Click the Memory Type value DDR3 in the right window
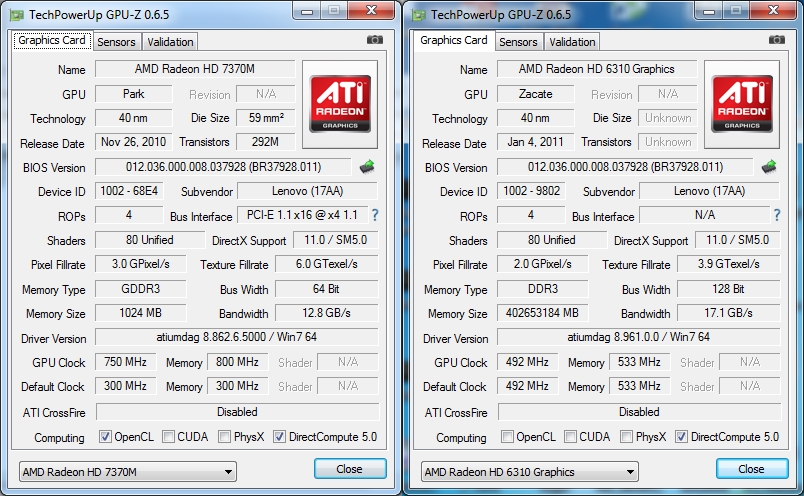The height and width of the screenshot is (496, 804). [542, 289]
